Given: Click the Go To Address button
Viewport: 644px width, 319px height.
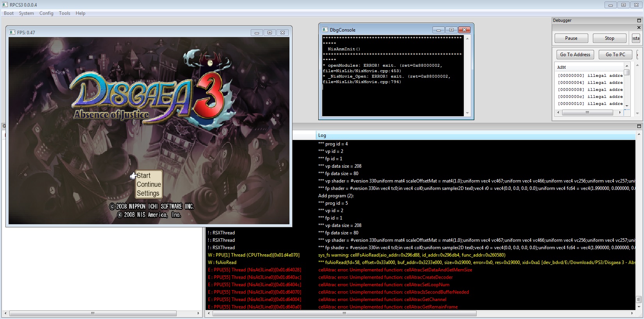Looking at the screenshot, I should [x=575, y=55].
